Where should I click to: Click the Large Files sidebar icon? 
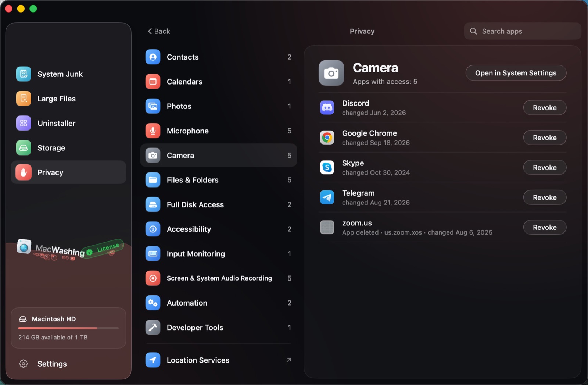tap(24, 99)
